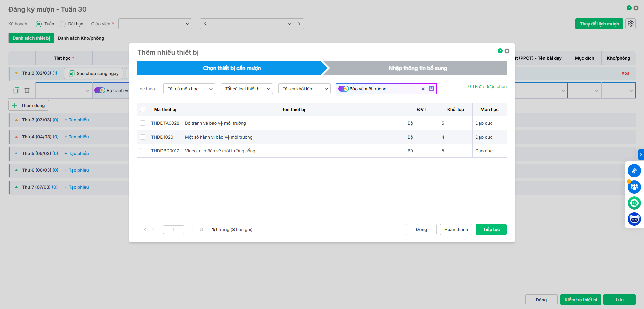Image resolution: width=644 pixels, height=309 pixels.
Task: Click the AI search icon in filter box
Action: (x=431, y=89)
